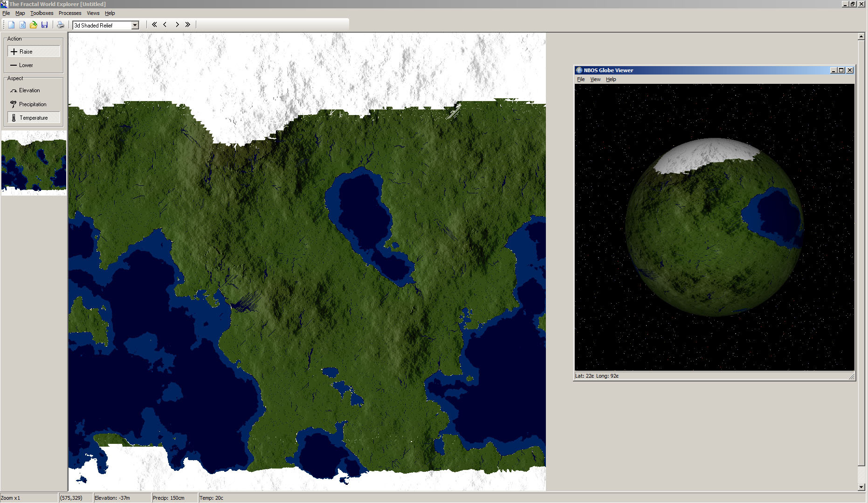868x503 pixels.
Task: Click the NBOS Globe Viewer title icon
Action: point(579,70)
